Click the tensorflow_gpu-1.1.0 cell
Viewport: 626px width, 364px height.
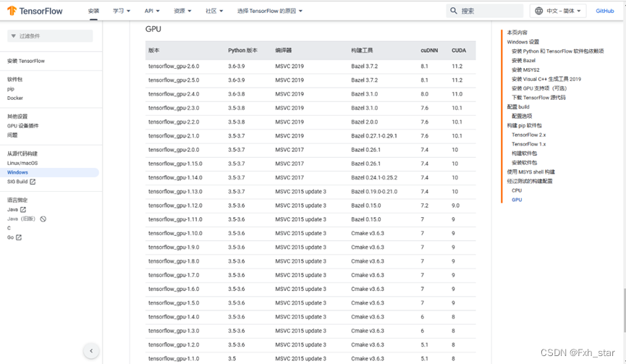pyautogui.click(x=174, y=358)
